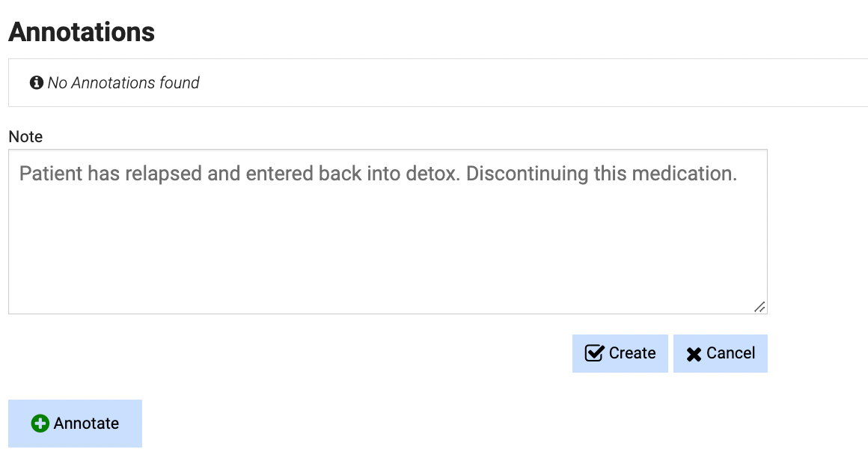Click the word Cancel on the button

[x=731, y=353]
